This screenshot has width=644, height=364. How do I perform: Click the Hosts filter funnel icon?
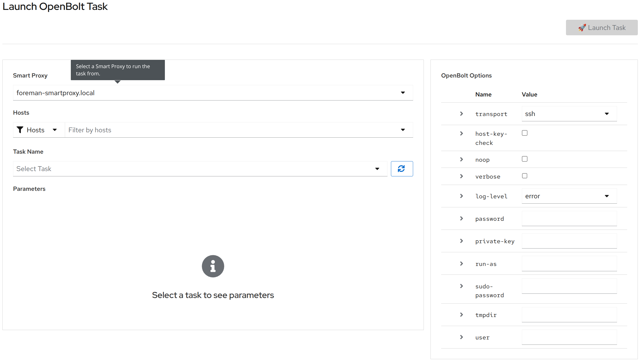click(20, 130)
